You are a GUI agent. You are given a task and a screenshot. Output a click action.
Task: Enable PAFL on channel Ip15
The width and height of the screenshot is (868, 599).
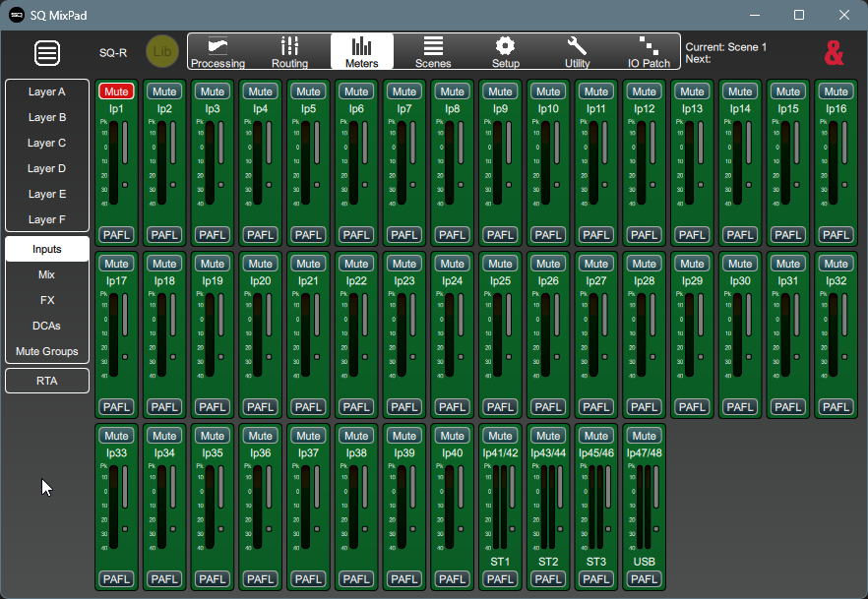[787, 235]
